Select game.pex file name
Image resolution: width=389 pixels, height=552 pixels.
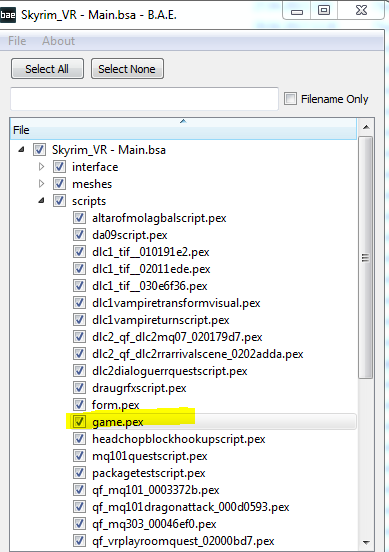[118, 422]
